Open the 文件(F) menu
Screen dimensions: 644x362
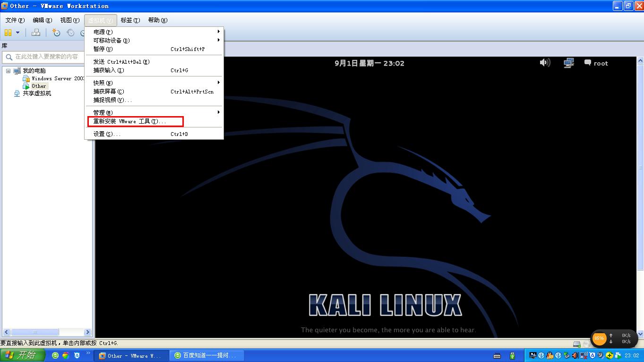point(15,20)
